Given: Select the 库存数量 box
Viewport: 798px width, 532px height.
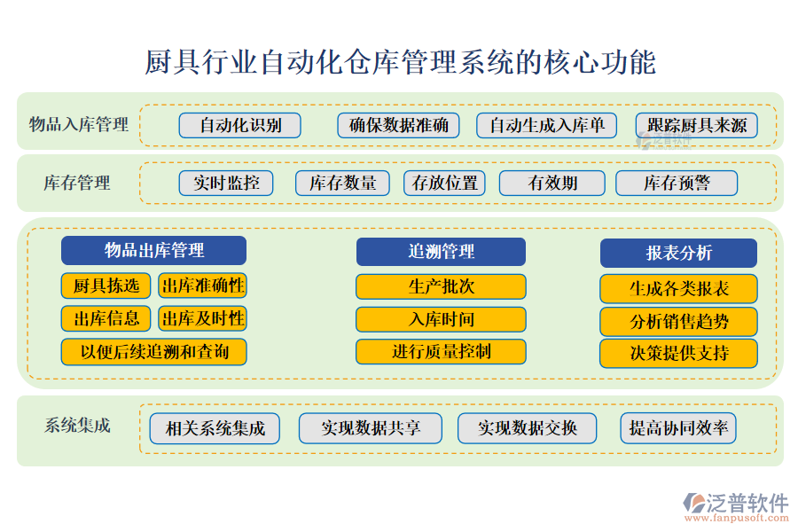Looking at the screenshot, I should pyautogui.click(x=342, y=183).
